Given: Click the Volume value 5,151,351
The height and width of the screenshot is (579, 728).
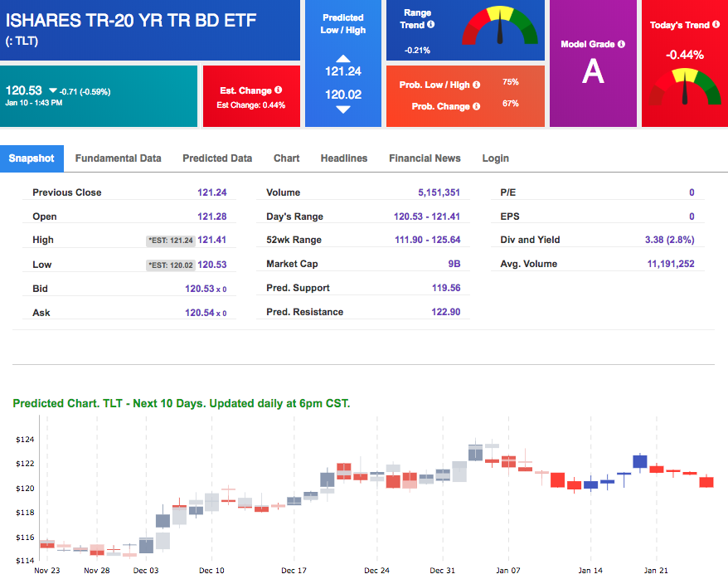Looking at the screenshot, I should [x=439, y=192].
